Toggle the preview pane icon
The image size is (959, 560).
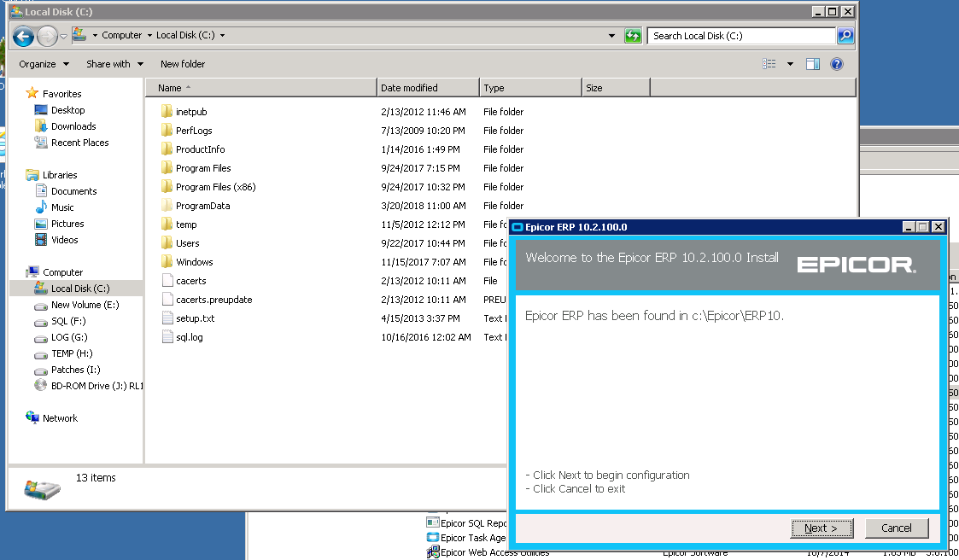click(x=813, y=63)
